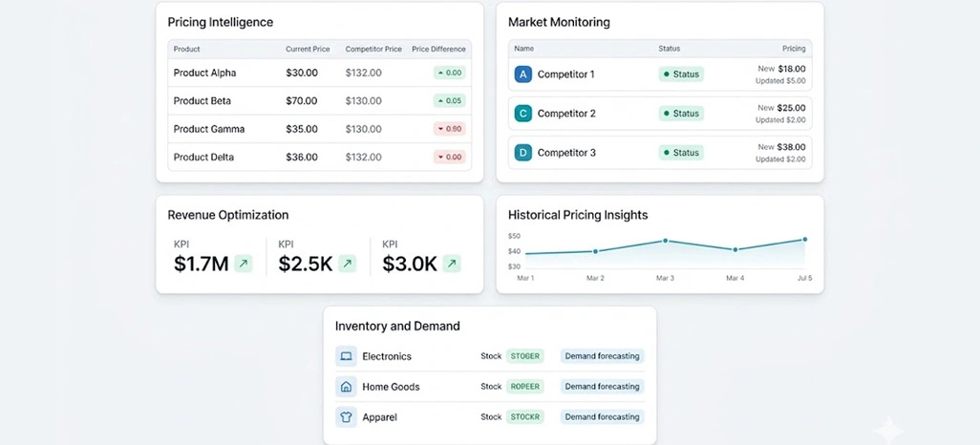Click the Electronics laptop icon
The image size is (980, 445).
(346, 356)
